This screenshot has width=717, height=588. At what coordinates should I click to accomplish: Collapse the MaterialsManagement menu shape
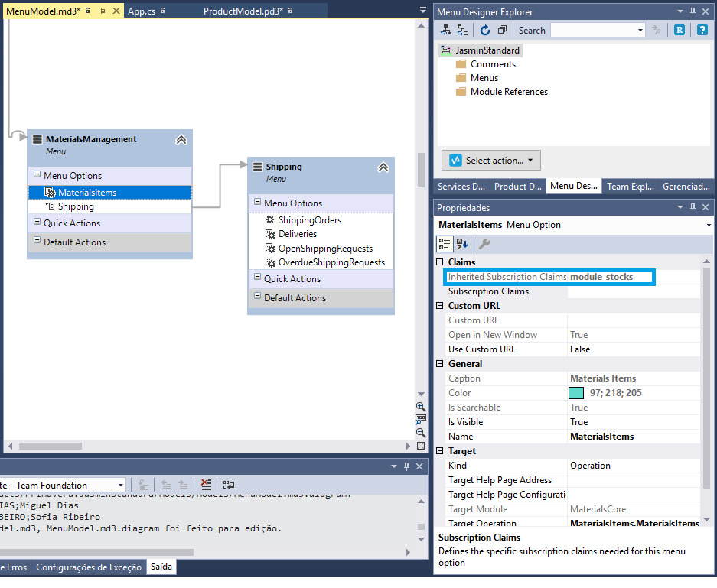[181, 140]
